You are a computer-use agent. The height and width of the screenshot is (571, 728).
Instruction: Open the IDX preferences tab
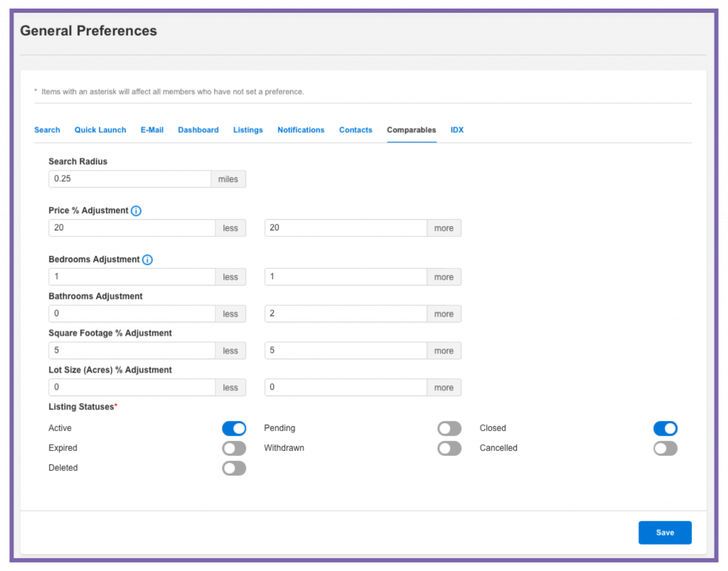457,130
